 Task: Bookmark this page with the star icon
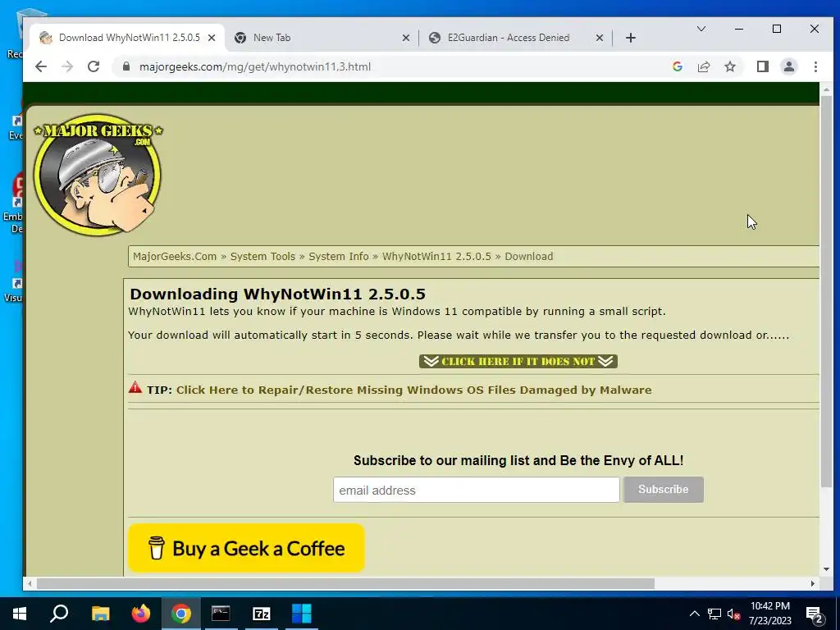(729, 66)
